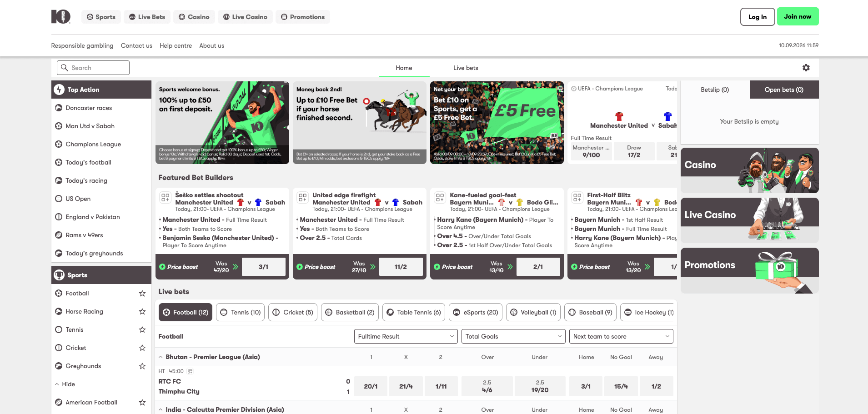Open the Sports welcome bonus banner
Viewport: 868px width, 414px height.
click(x=222, y=123)
